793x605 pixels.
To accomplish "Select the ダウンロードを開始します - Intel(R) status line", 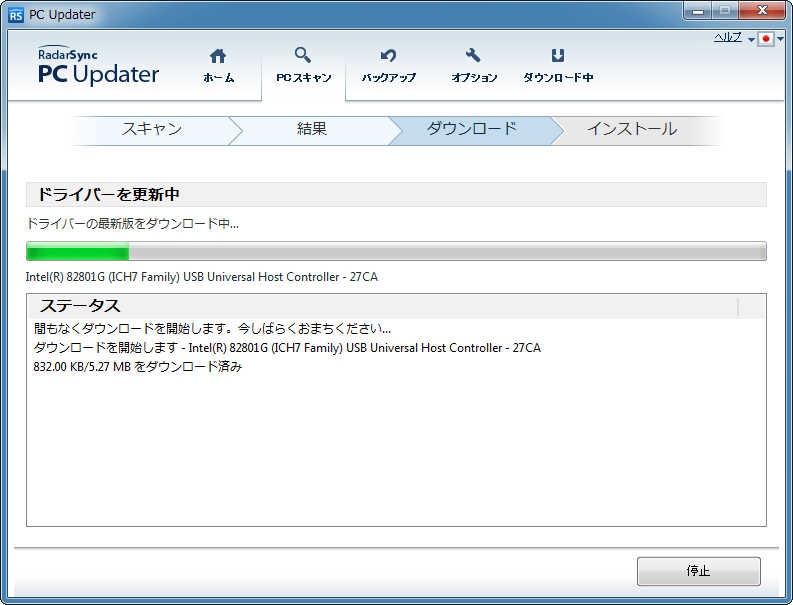I will point(287,348).
